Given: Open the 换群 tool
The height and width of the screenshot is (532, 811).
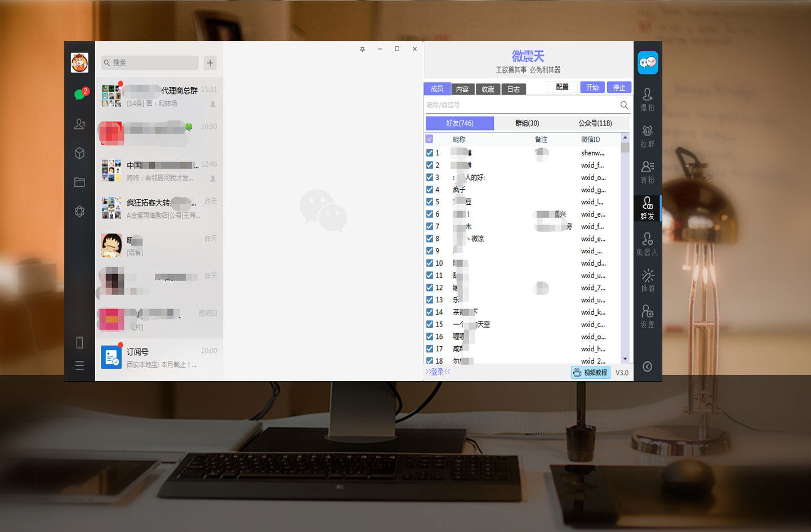Looking at the screenshot, I should (647, 280).
